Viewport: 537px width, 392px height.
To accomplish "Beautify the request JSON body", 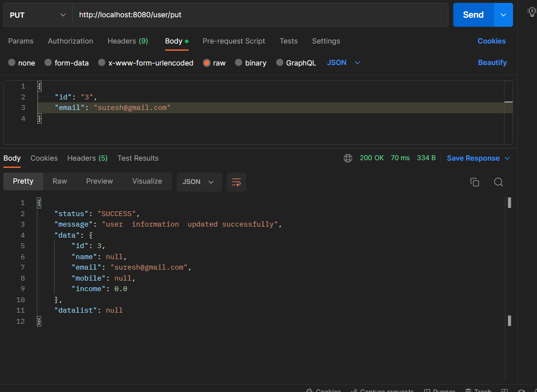I will 492,63.
